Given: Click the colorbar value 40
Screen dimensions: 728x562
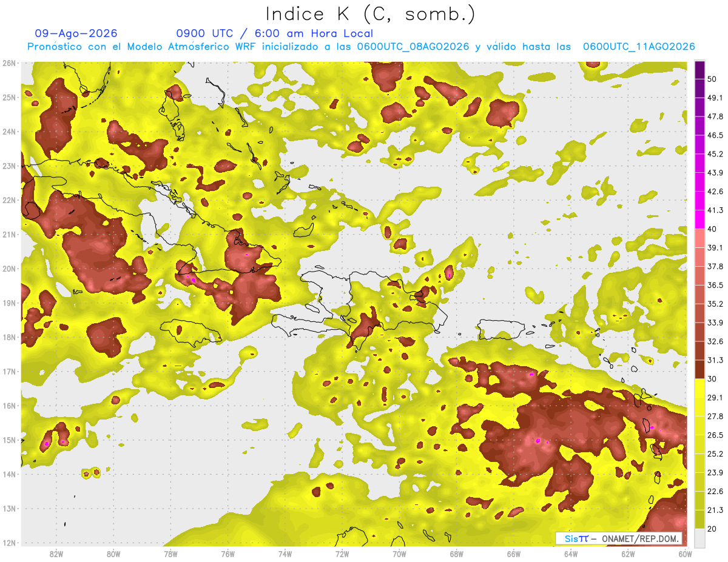Looking at the screenshot, I should [712, 229].
